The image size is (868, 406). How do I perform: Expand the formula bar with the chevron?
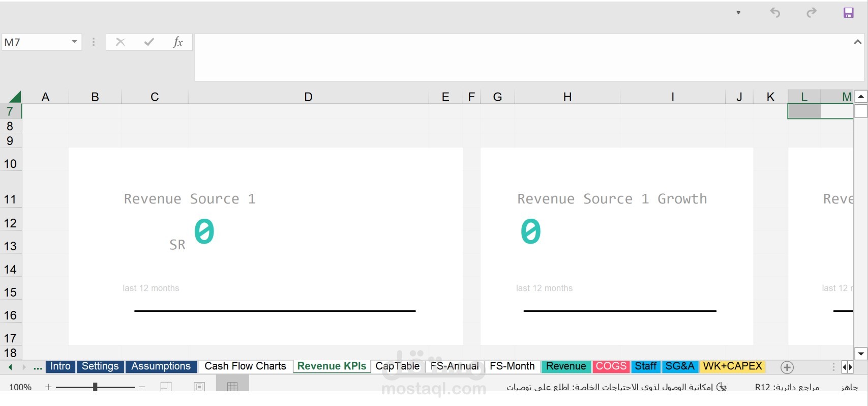click(857, 42)
